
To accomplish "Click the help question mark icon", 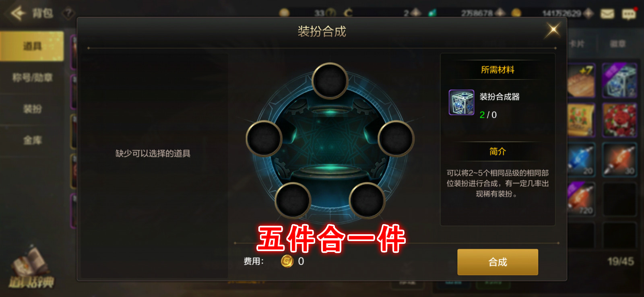I will click(x=68, y=13).
